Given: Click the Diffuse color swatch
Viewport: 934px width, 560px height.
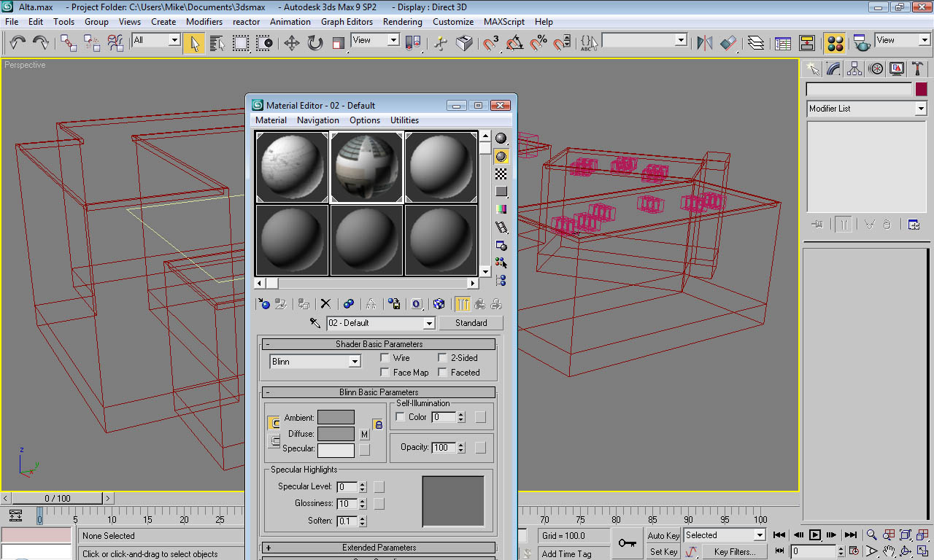Looking at the screenshot, I should tap(336, 434).
